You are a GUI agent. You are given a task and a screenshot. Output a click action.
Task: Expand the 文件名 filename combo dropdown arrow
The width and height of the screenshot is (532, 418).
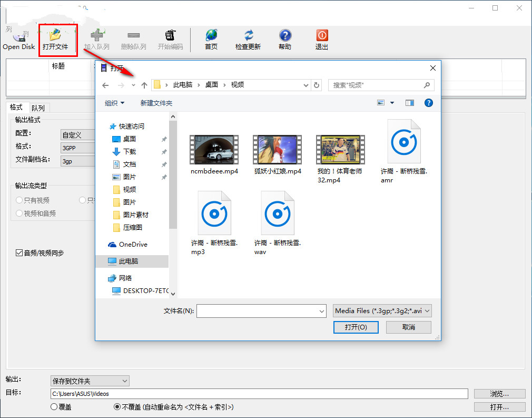pyautogui.click(x=321, y=311)
